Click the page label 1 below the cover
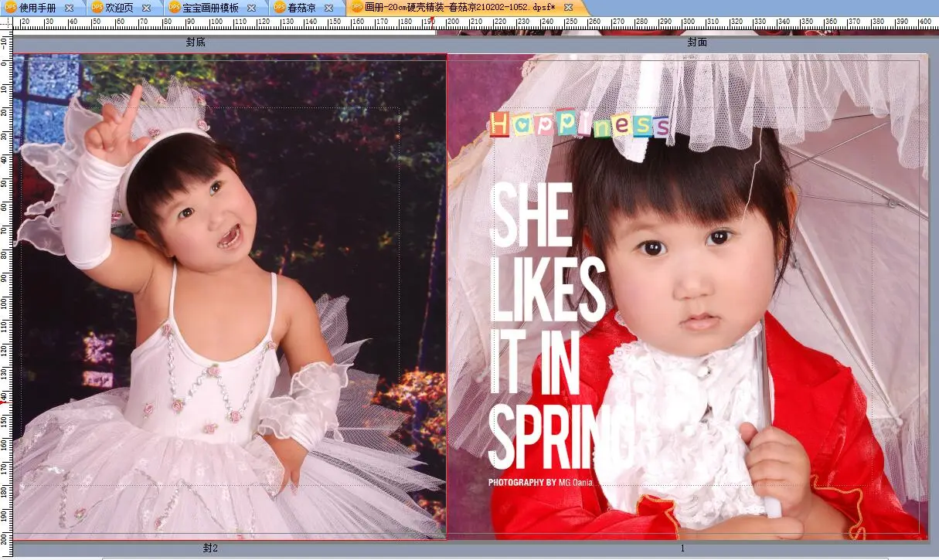This screenshot has width=939, height=560. 682,548
